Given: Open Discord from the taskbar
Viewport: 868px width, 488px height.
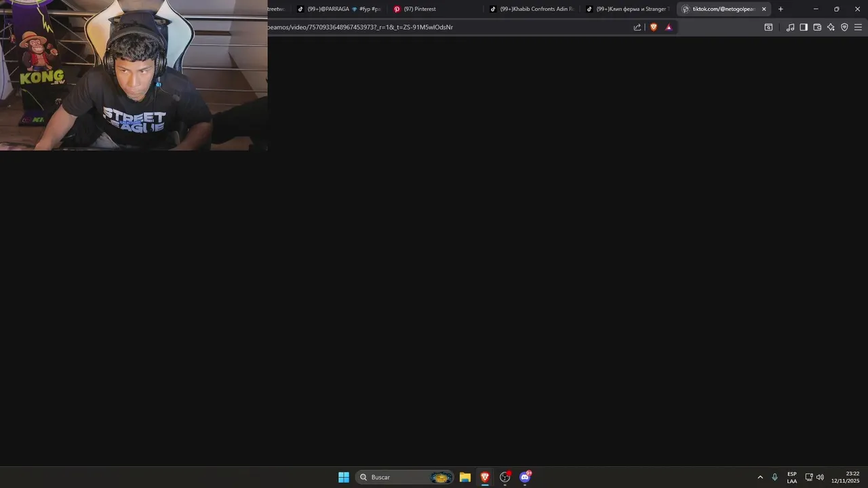Looking at the screenshot, I should tap(525, 477).
